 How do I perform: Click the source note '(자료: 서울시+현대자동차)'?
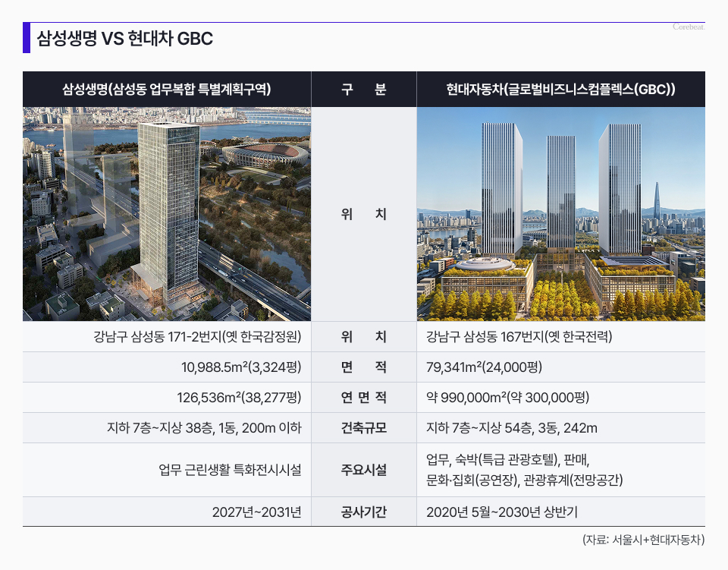click(x=643, y=540)
